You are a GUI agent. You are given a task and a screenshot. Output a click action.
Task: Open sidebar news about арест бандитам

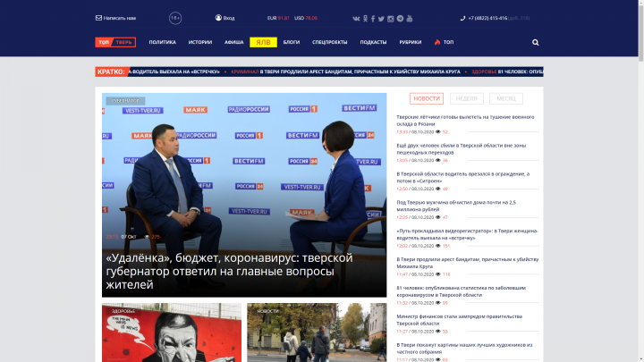(x=468, y=263)
